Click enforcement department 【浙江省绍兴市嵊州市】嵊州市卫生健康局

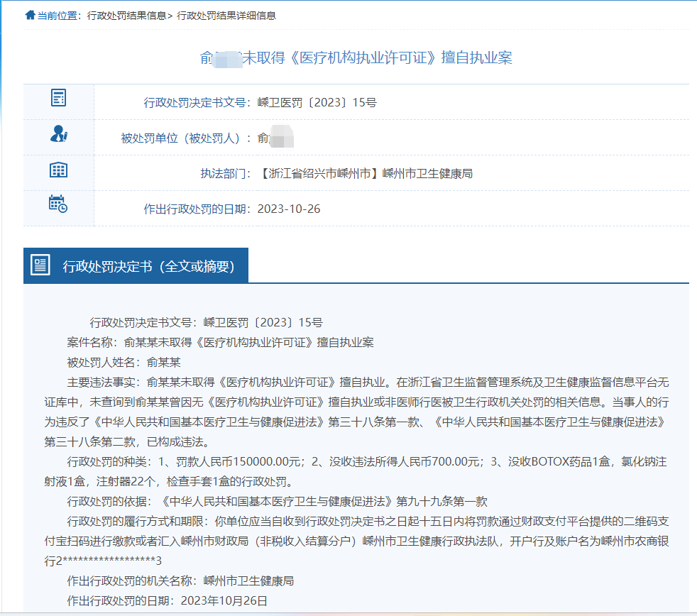click(366, 173)
